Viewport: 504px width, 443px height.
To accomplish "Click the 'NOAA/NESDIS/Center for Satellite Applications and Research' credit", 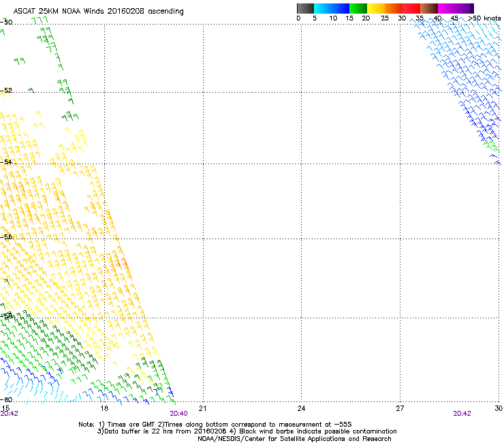I will (x=294, y=439).
